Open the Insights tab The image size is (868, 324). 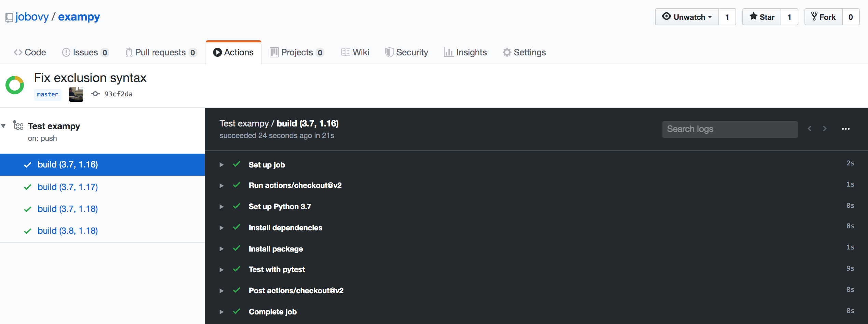point(465,52)
